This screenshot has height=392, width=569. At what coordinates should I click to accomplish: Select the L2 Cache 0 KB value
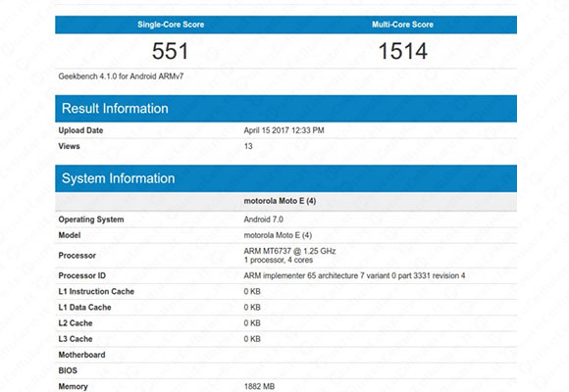pyautogui.click(x=252, y=323)
